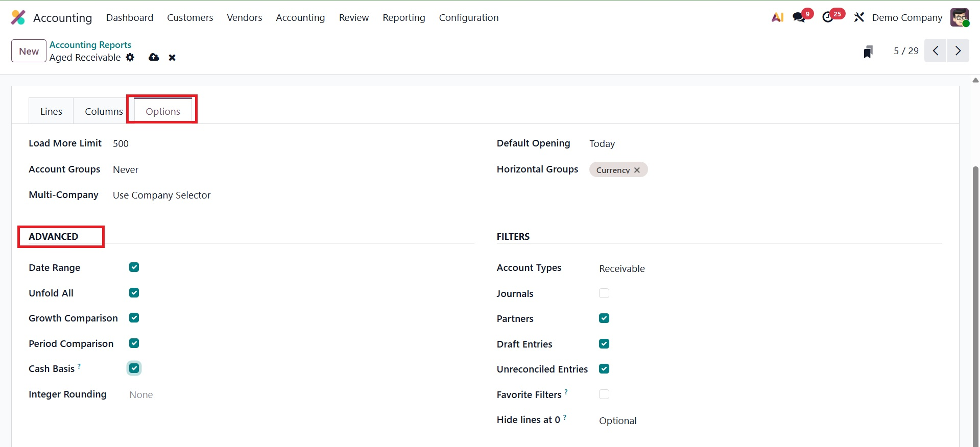Open the activities clock icon

pos(828,17)
